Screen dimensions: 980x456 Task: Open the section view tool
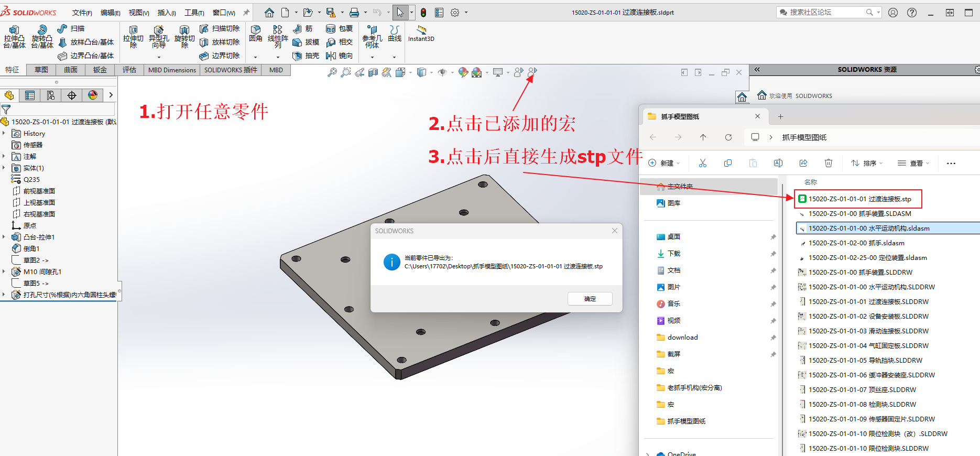coord(373,72)
